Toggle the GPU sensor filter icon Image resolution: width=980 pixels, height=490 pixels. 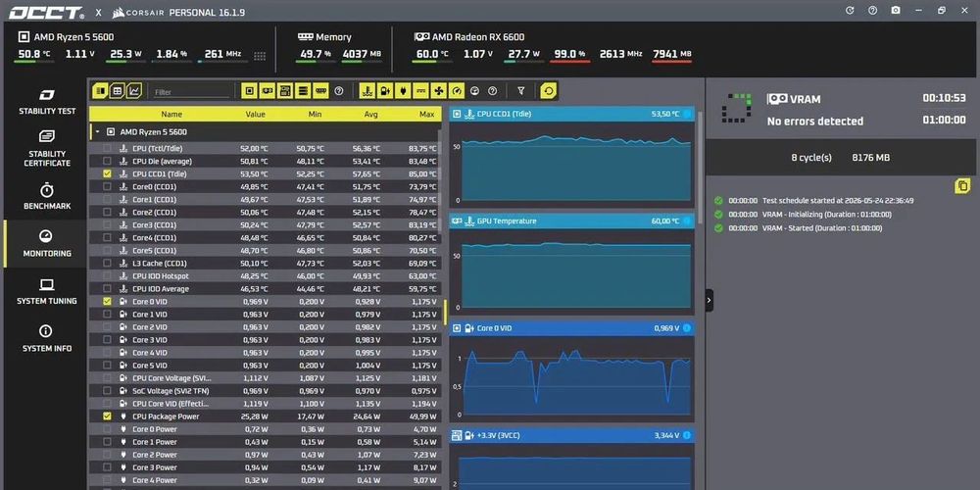[268, 91]
